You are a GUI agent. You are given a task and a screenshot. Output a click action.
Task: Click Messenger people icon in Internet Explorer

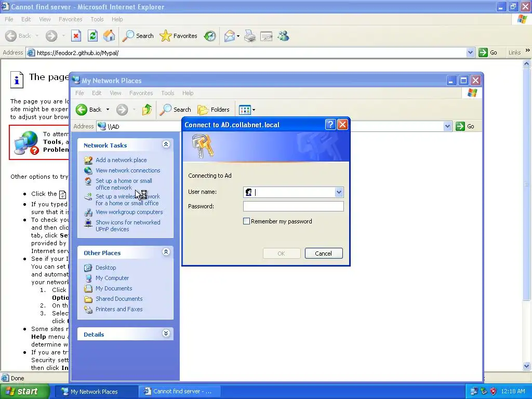[x=283, y=36]
